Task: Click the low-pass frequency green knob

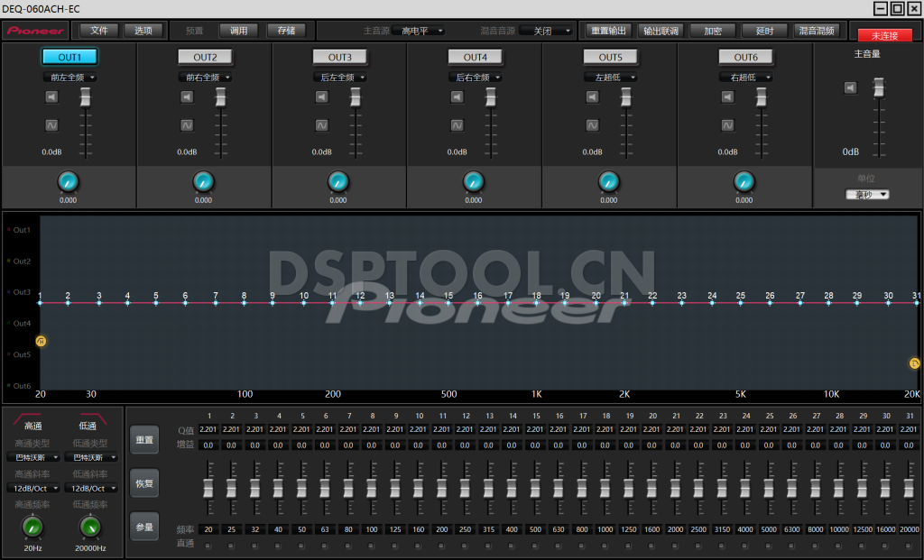Action: [x=90, y=527]
